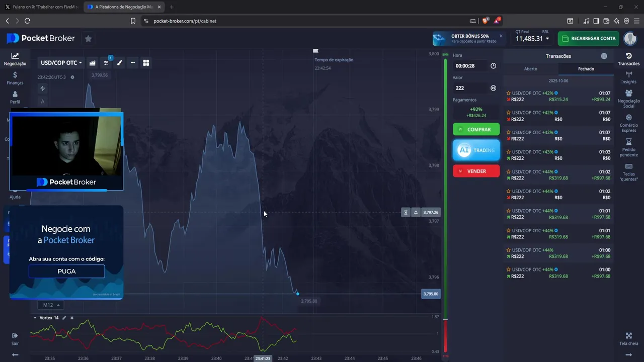Click the VENDER sell button
Screen dimensions: 644x362
pyautogui.click(x=476, y=171)
